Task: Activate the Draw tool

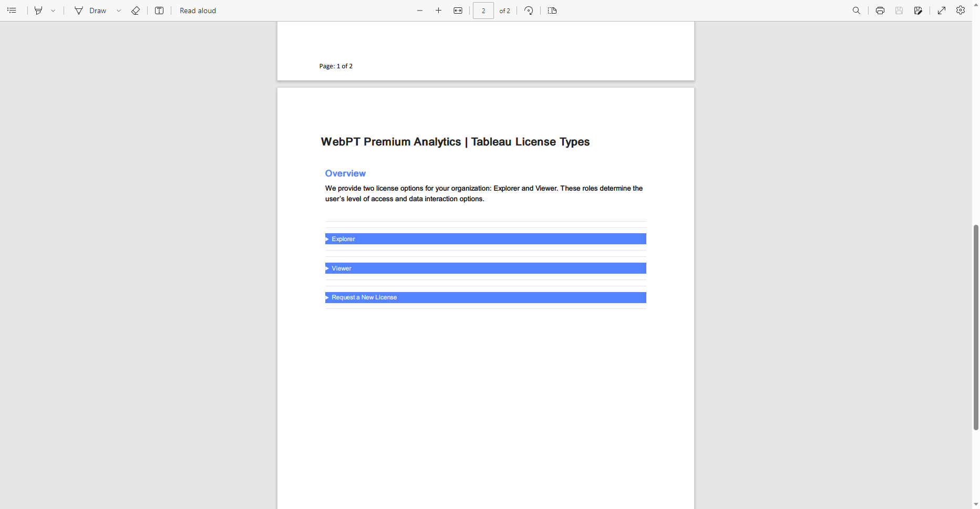Action: [x=90, y=11]
